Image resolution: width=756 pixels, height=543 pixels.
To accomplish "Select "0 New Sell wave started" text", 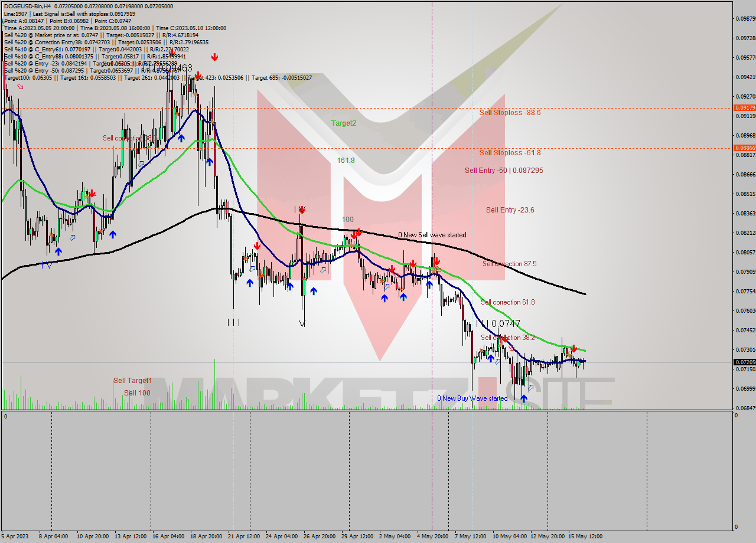I will (432, 235).
